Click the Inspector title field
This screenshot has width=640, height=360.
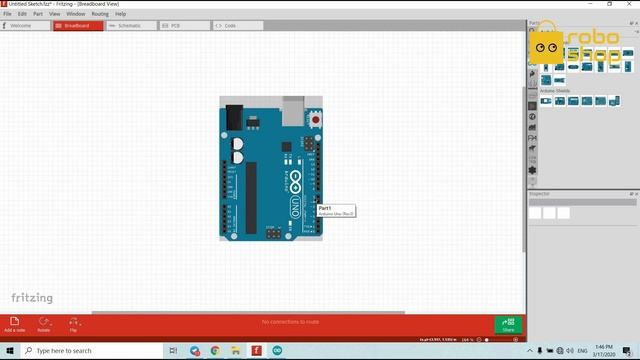582,202
